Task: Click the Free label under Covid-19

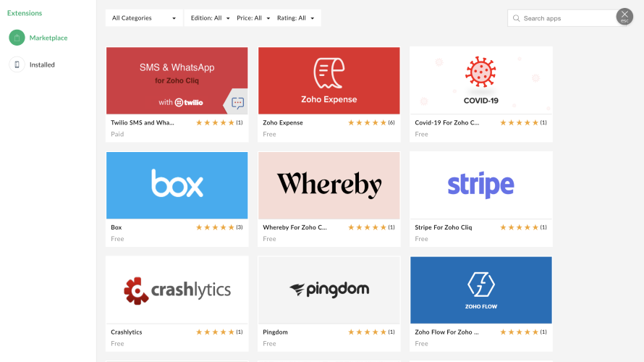Action: pos(421,134)
